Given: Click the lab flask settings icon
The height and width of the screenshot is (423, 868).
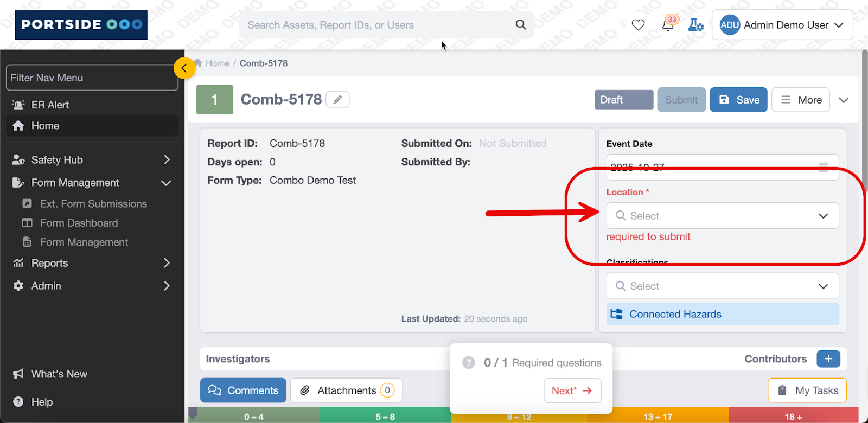Looking at the screenshot, I should point(695,25).
